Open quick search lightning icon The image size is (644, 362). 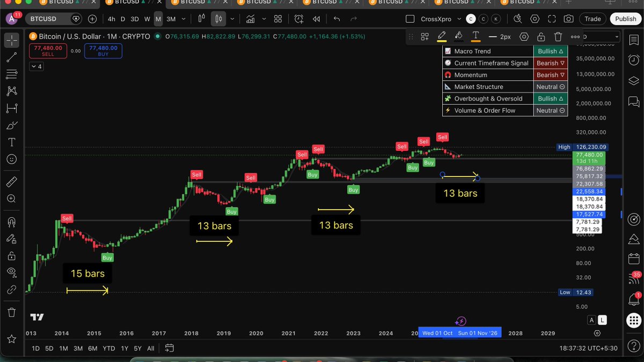(517, 19)
